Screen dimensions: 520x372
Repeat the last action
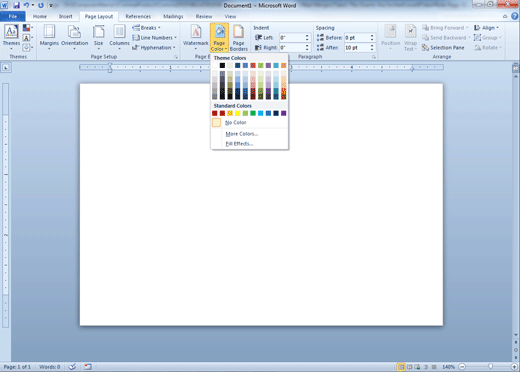(x=41, y=5)
